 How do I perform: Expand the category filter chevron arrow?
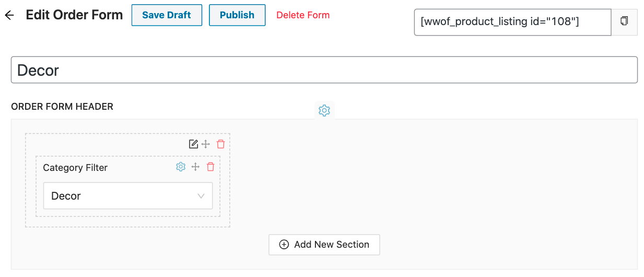[x=201, y=196]
